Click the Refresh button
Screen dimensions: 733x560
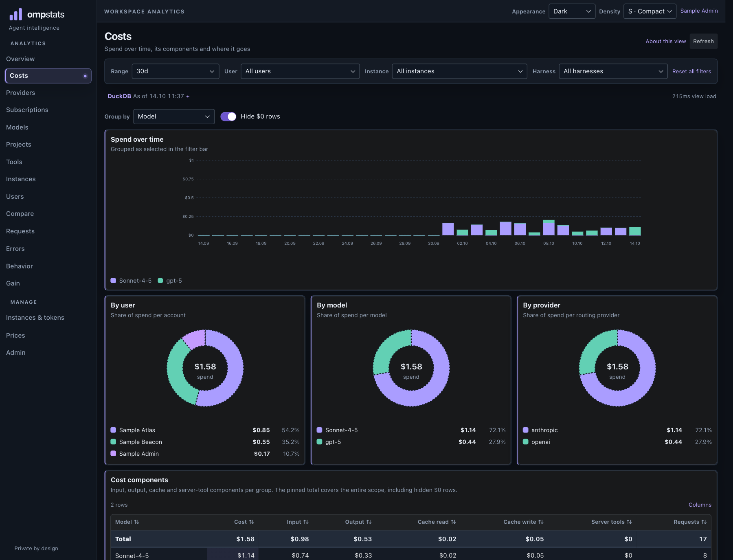coord(703,41)
